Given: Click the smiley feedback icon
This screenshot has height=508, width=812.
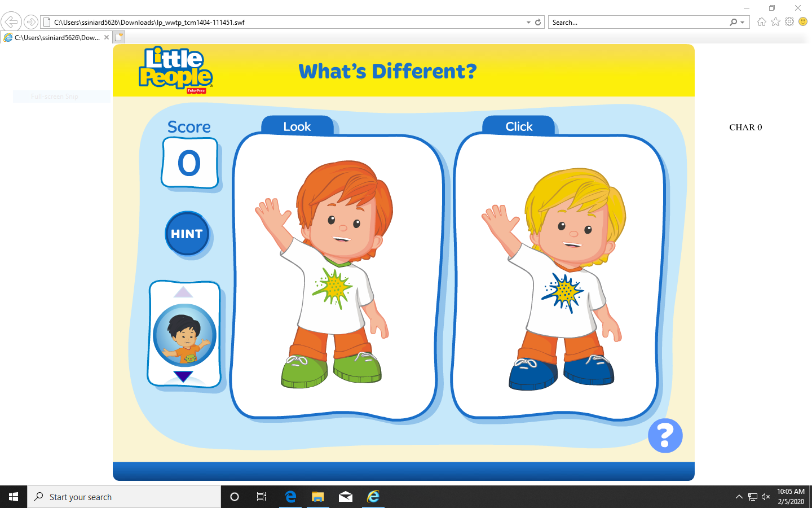Looking at the screenshot, I should coord(803,22).
